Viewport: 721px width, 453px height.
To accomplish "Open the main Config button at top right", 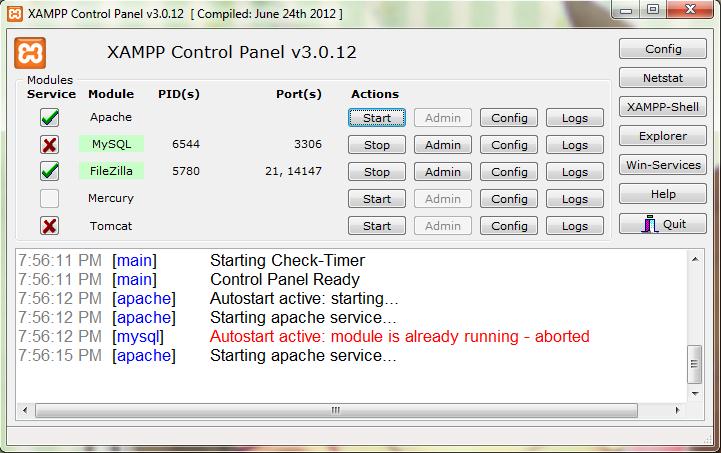I will 663,49.
